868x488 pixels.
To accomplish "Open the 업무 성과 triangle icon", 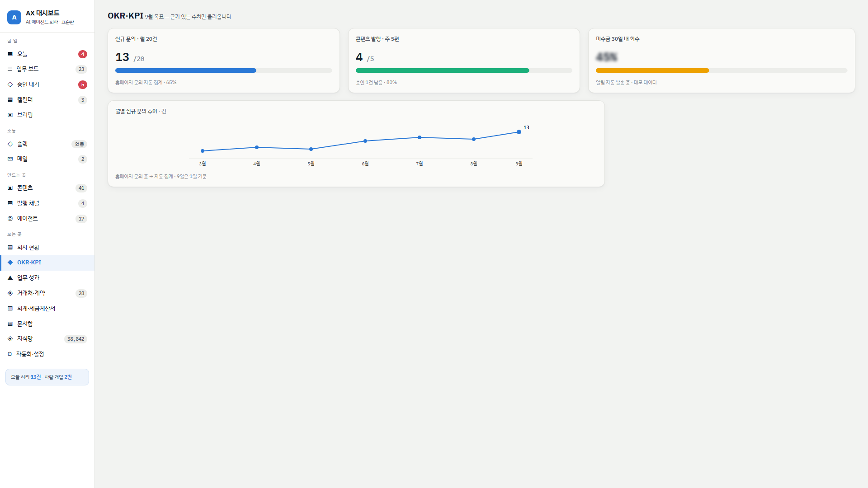I will 10,278.
